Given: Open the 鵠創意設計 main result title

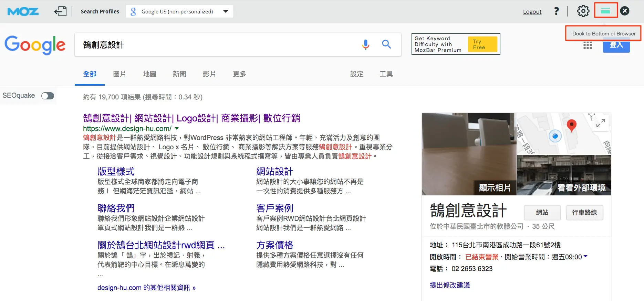Looking at the screenshot, I should point(191,118).
